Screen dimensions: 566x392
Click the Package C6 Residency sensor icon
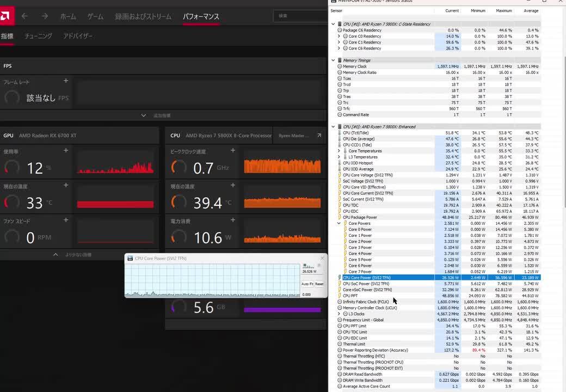coord(340,30)
